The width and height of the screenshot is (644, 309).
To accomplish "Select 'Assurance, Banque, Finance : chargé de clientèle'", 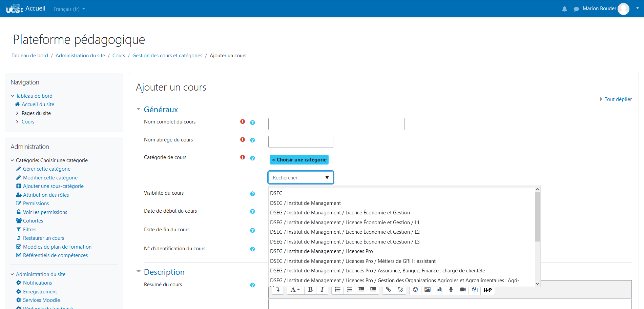I will click(402, 271).
